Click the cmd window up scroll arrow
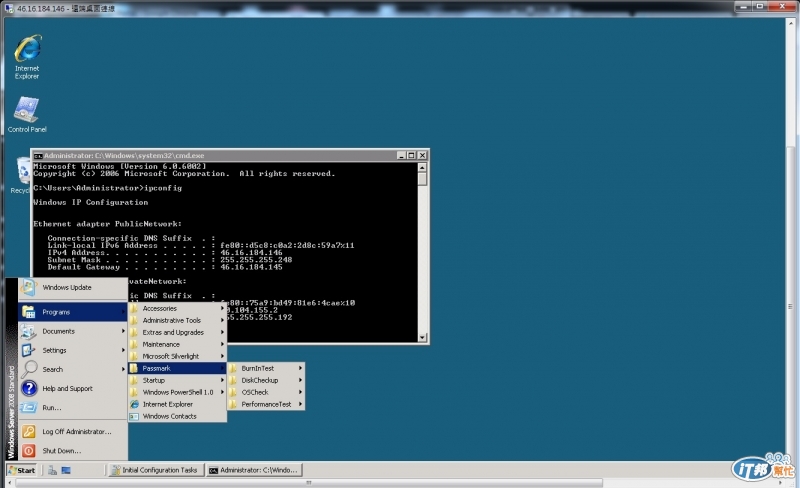The height and width of the screenshot is (488, 800). (422, 167)
